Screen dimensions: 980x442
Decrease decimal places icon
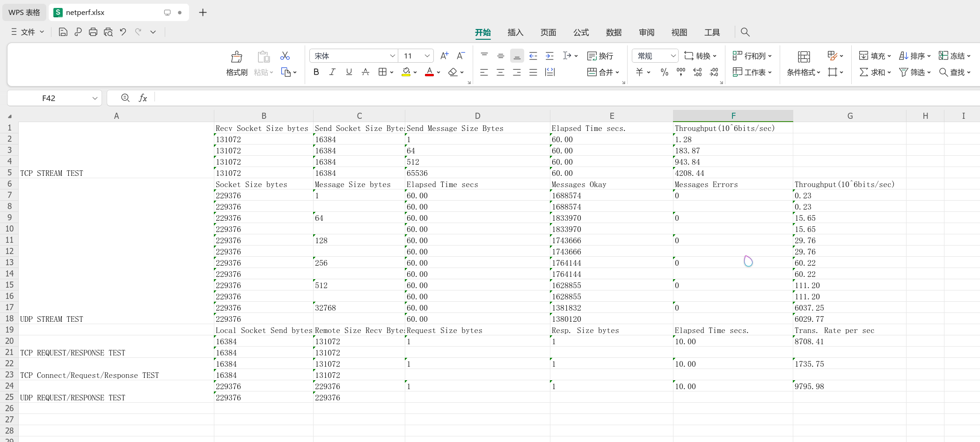(714, 72)
